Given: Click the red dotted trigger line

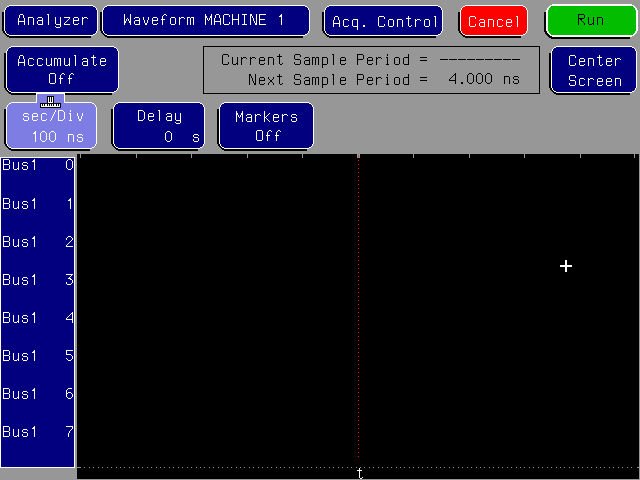Looking at the screenshot, I should 358,300.
